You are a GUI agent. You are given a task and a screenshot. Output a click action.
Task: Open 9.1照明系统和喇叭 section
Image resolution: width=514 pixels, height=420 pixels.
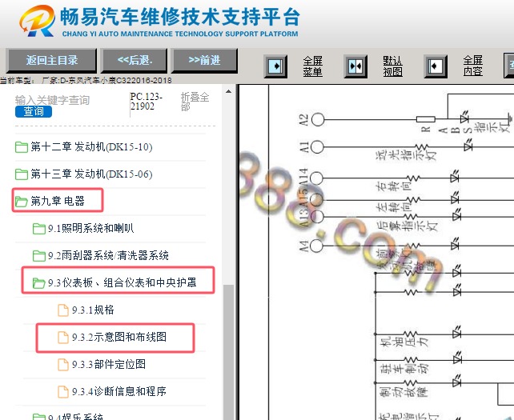pos(90,228)
